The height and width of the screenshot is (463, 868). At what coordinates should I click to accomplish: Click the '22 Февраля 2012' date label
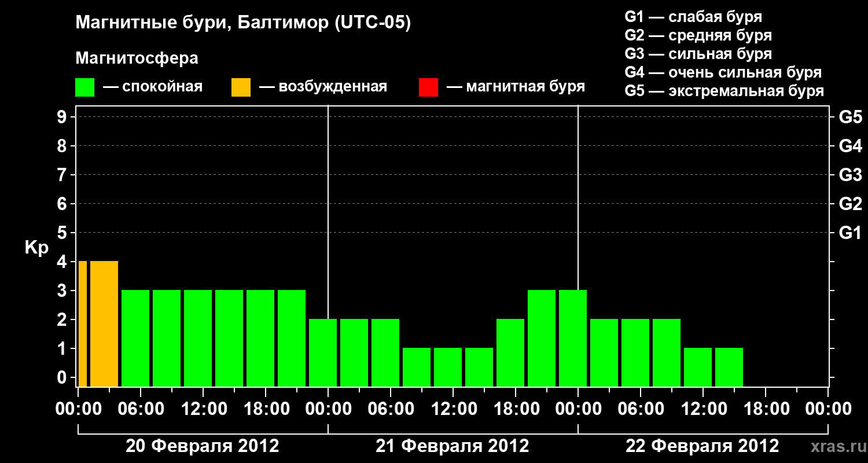click(x=703, y=446)
